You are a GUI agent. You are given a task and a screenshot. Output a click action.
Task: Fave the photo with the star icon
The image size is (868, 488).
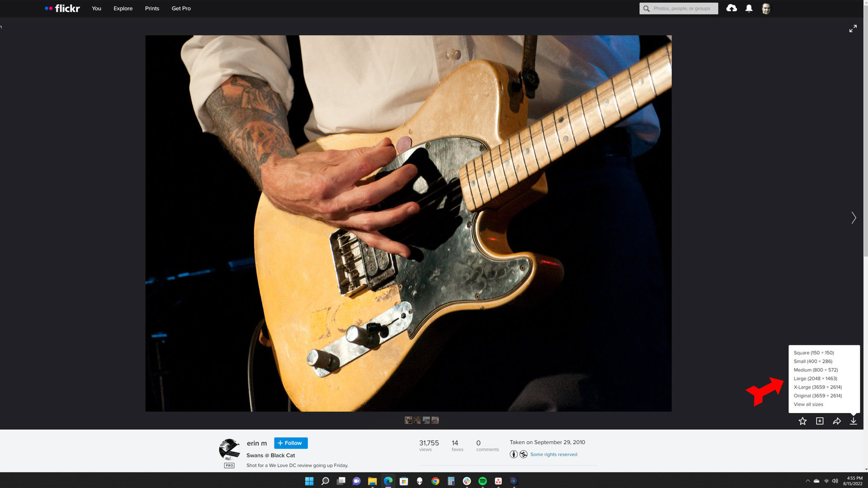tap(802, 421)
